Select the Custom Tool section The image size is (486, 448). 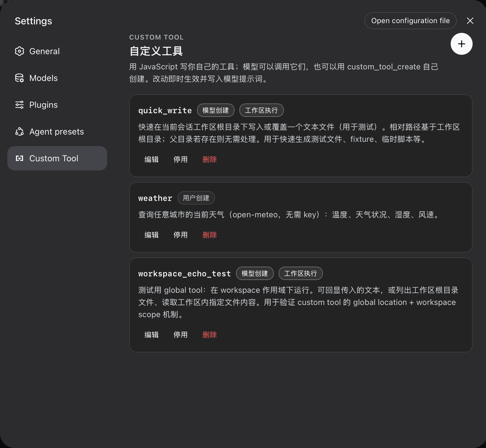57,158
